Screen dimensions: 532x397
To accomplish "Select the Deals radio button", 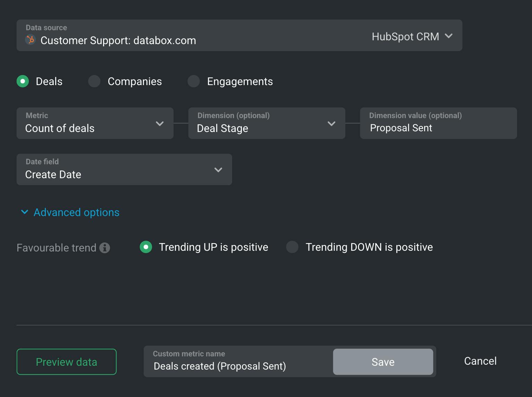I will coord(23,81).
